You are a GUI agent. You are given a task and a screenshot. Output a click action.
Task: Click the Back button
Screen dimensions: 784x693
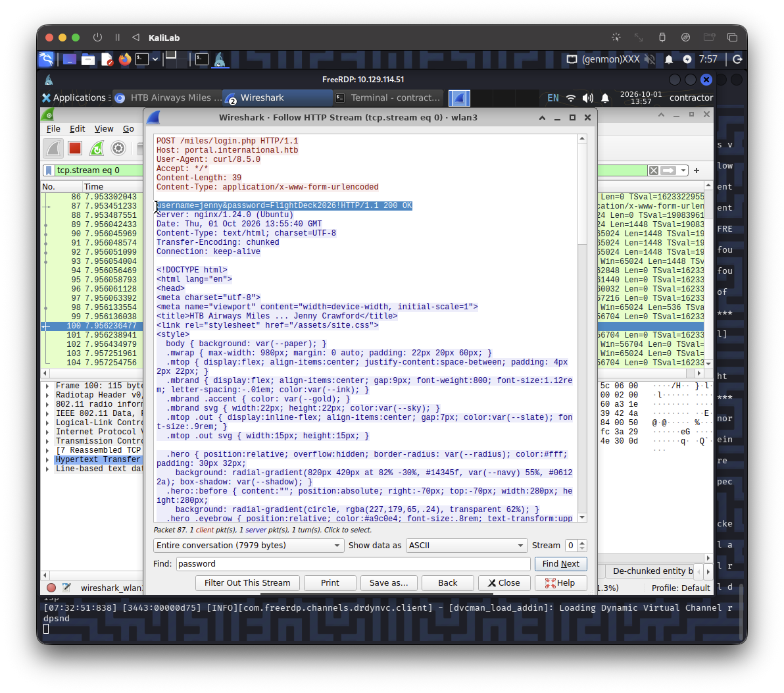point(447,583)
